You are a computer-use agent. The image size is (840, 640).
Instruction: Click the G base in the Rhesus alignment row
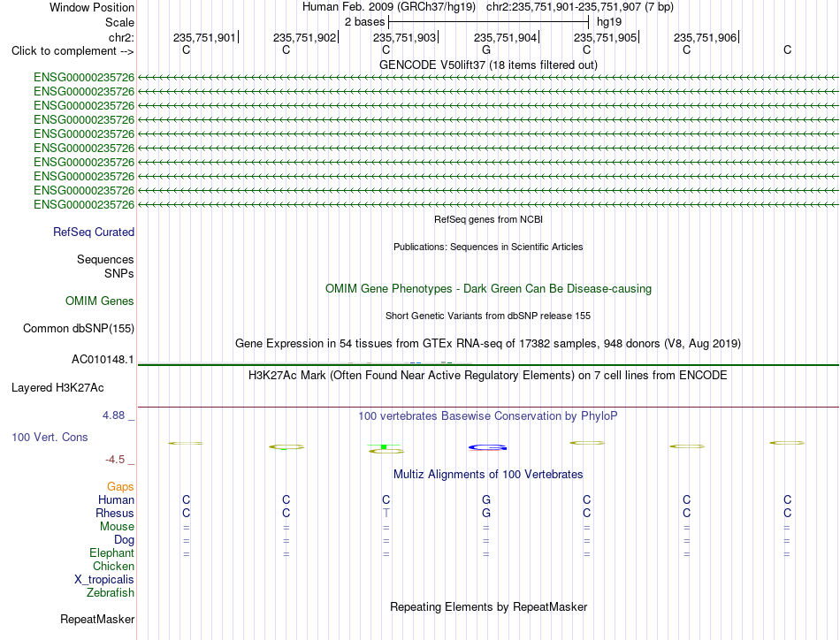[x=486, y=513]
